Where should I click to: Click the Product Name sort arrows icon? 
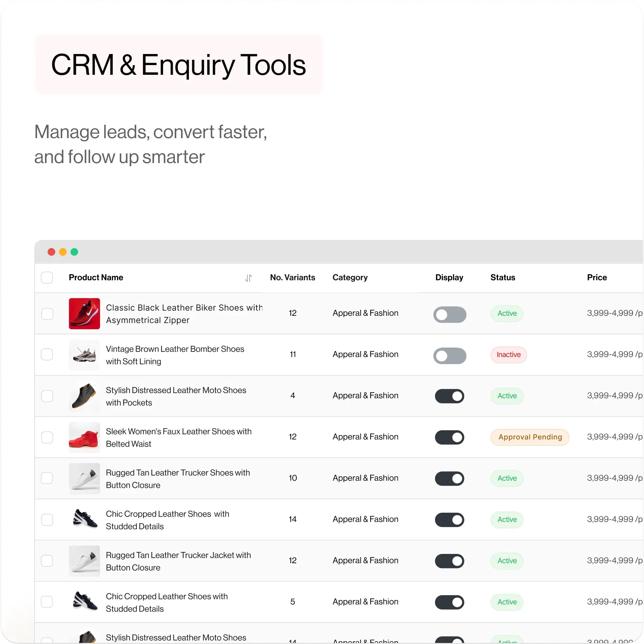tap(248, 278)
